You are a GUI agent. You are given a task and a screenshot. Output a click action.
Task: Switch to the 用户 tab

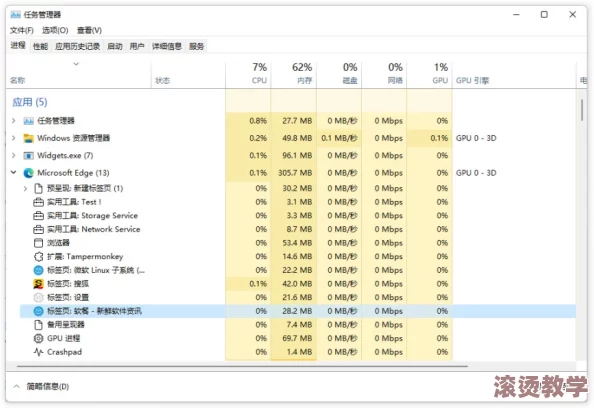click(137, 47)
